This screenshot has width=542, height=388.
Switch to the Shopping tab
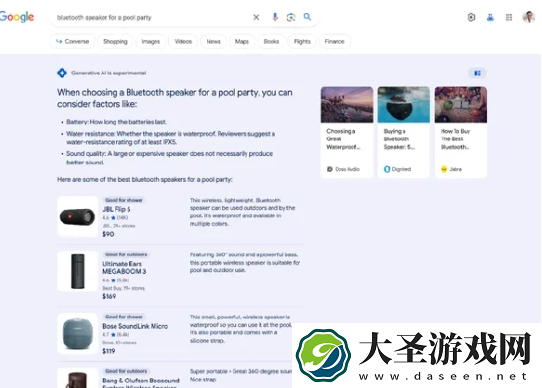(x=115, y=41)
